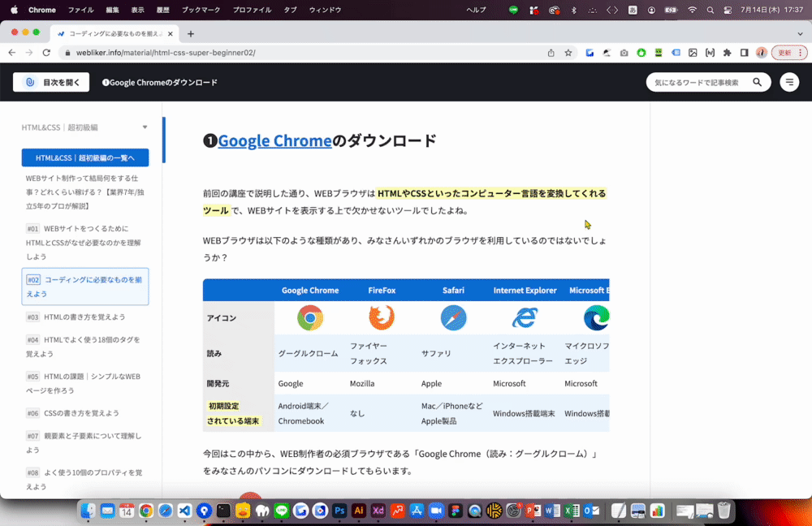Go back to the previous page
The width and height of the screenshot is (812, 526).
pos(12,53)
